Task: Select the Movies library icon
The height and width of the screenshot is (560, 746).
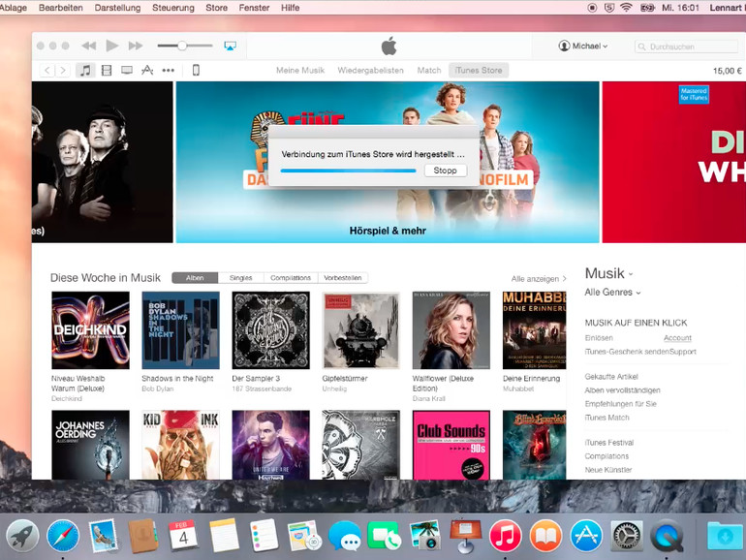Action: coord(107,71)
